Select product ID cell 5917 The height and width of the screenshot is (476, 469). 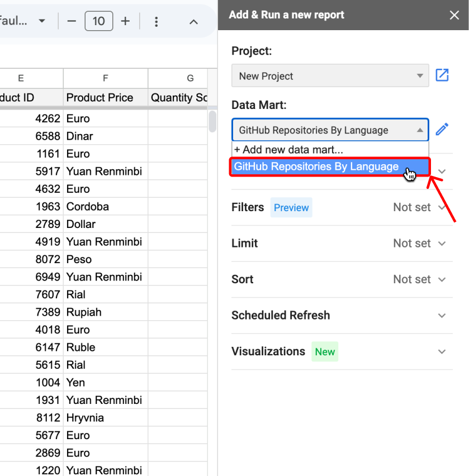32,172
